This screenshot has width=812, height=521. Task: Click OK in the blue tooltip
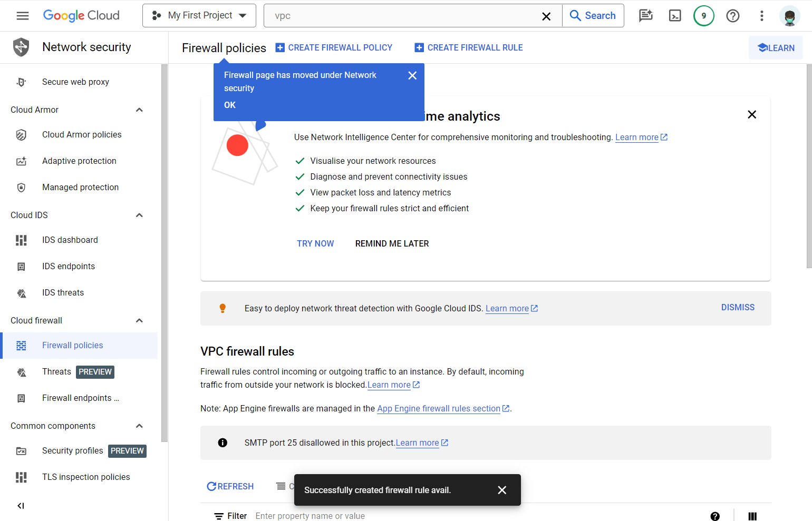tap(230, 105)
